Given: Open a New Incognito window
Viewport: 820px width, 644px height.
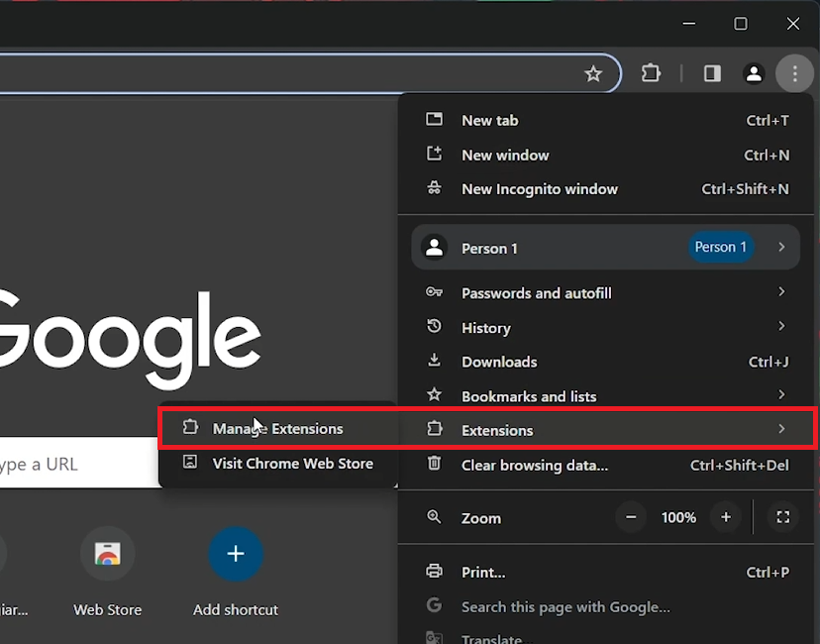Looking at the screenshot, I should (x=539, y=189).
